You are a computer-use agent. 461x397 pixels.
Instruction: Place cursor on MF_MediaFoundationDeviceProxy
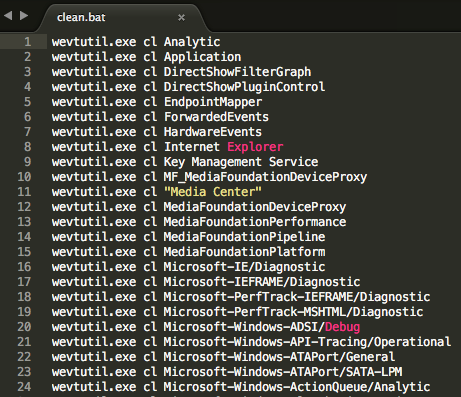pyautogui.click(x=265, y=177)
